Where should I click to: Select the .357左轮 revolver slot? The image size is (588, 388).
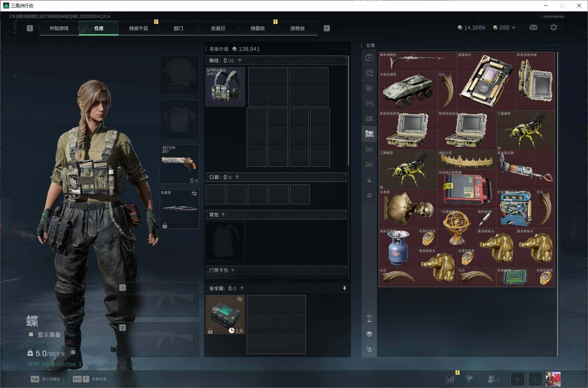pyautogui.click(x=179, y=164)
